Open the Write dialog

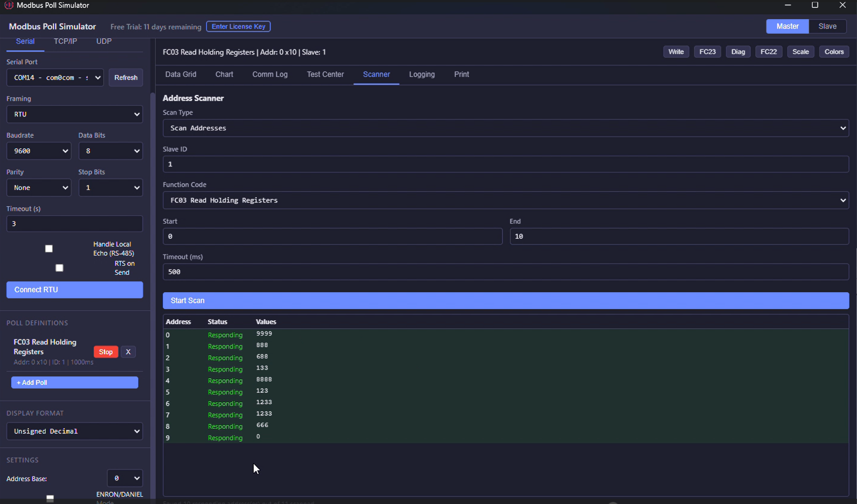point(676,51)
